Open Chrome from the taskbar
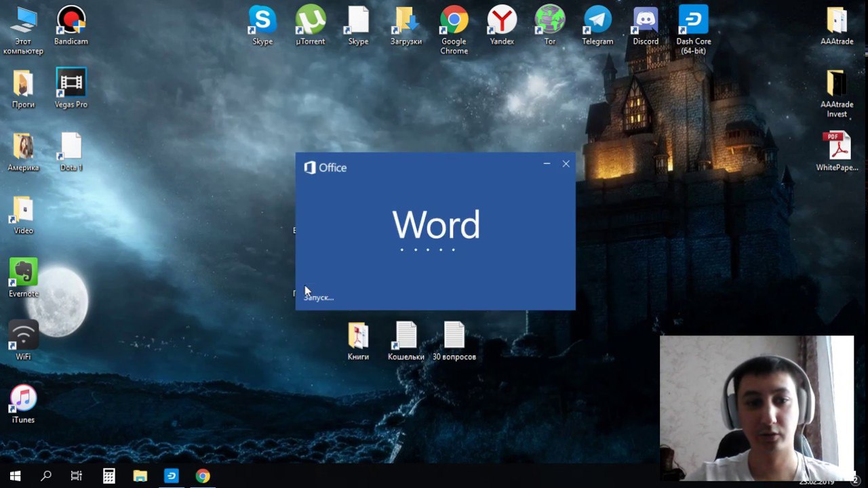Viewport: 868px width, 488px height. pyautogui.click(x=203, y=476)
